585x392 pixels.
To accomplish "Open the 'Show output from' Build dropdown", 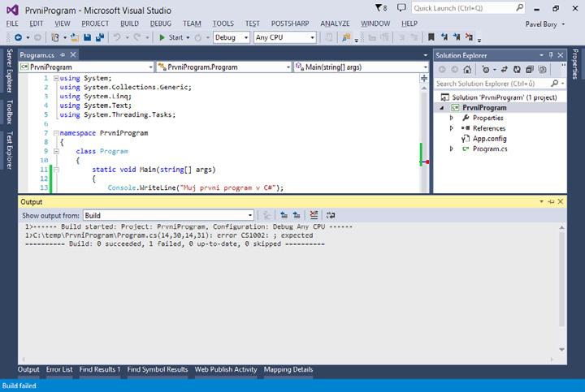I will coord(169,215).
